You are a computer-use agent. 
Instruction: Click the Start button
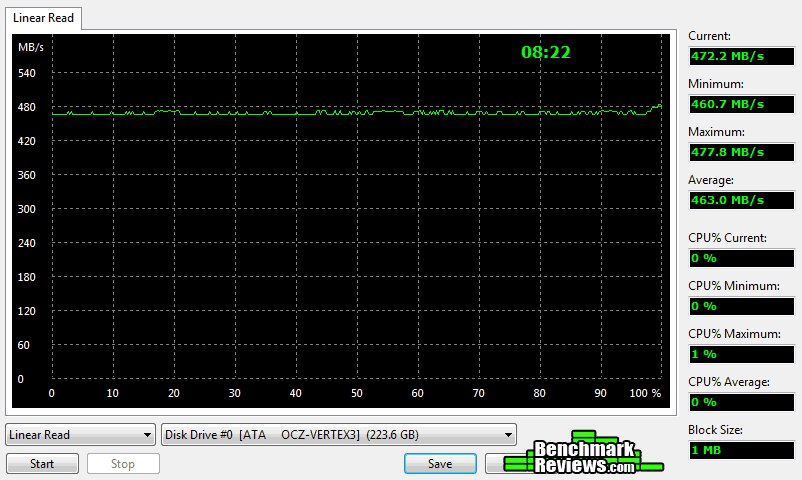42,464
